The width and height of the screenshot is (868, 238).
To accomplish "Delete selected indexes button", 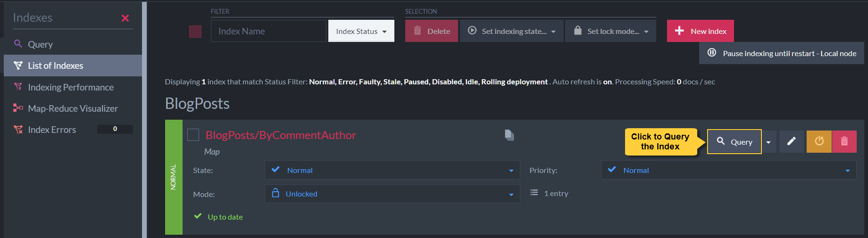I will coord(432,31).
